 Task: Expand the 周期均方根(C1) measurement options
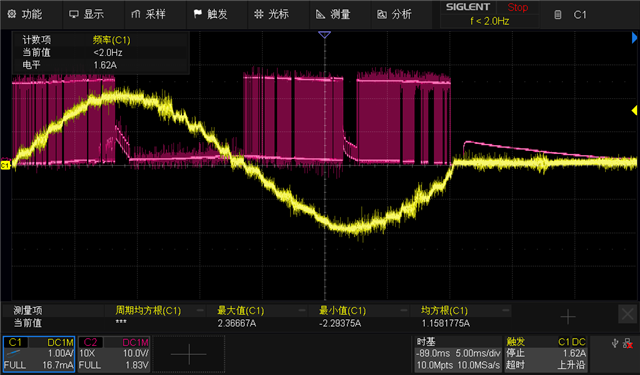pyautogui.click(x=200, y=311)
